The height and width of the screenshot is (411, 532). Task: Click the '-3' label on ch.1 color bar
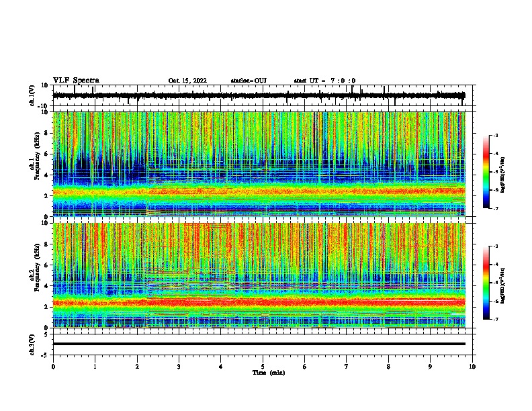(x=495, y=136)
